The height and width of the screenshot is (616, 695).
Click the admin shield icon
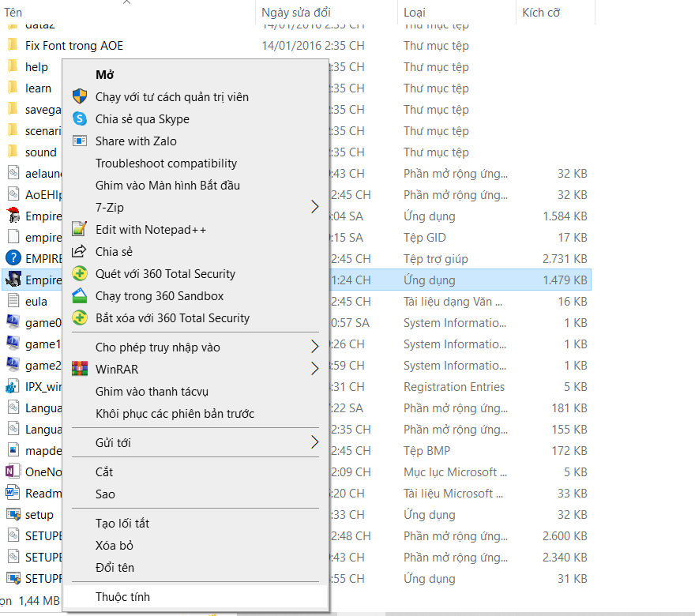(80, 97)
